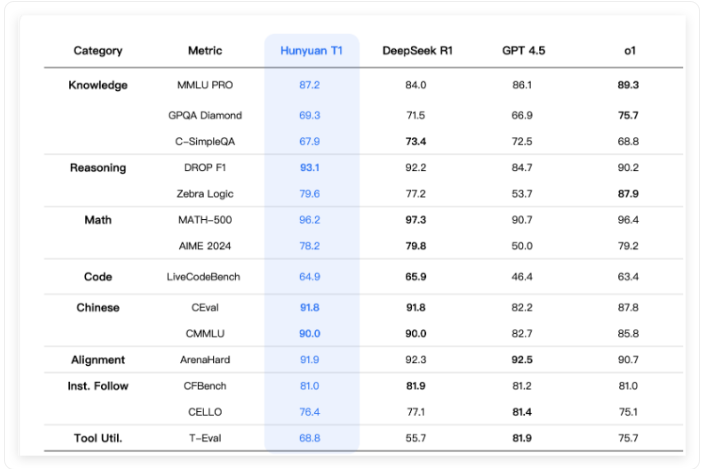Image resolution: width=702 pixels, height=469 pixels.
Task: Click GPT 4.5 GPQA Diamond score 66.9
Action: tap(522, 115)
